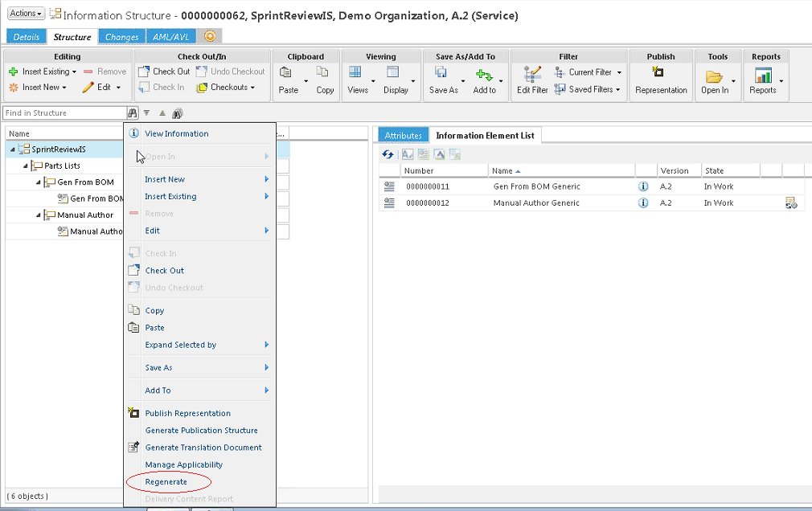
Task: Choose Generate Publication Structure
Action: coord(202,431)
